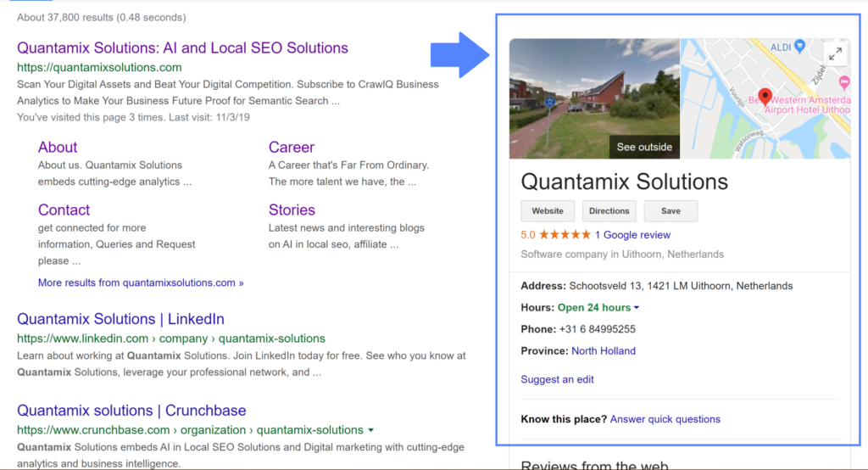Viewport: 868px width, 470px height.
Task: Open the Quantamix Solutions LinkedIn result
Action: tap(120, 319)
